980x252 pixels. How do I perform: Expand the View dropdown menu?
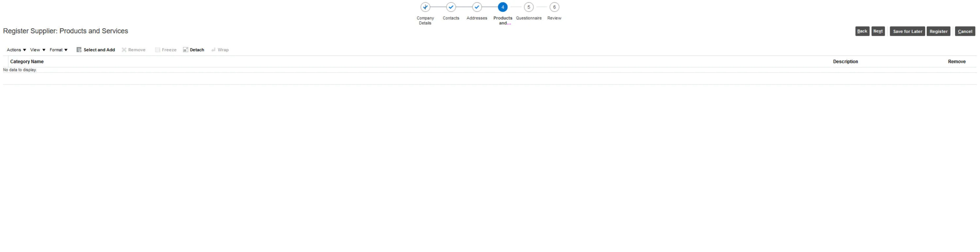tap(38, 50)
